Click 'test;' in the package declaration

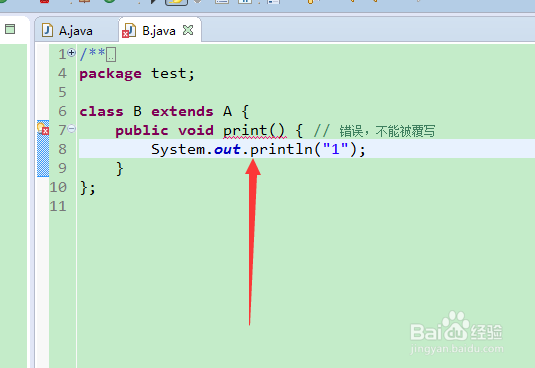(x=173, y=73)
